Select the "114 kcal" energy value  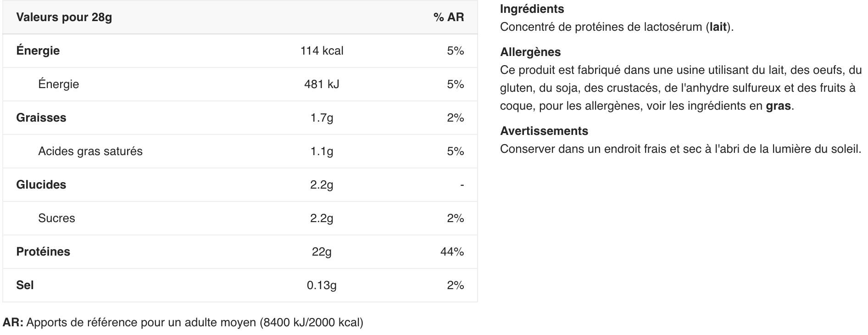[322, 51]
